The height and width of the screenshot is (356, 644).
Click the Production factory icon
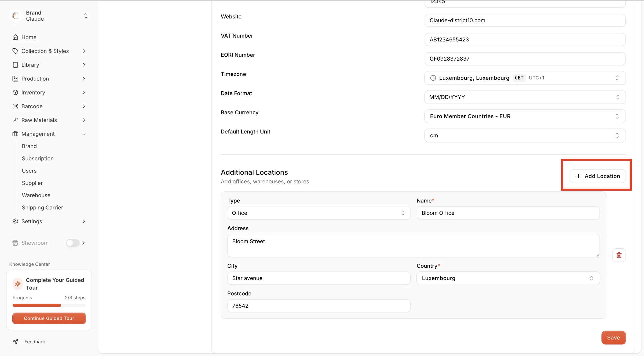15,79
